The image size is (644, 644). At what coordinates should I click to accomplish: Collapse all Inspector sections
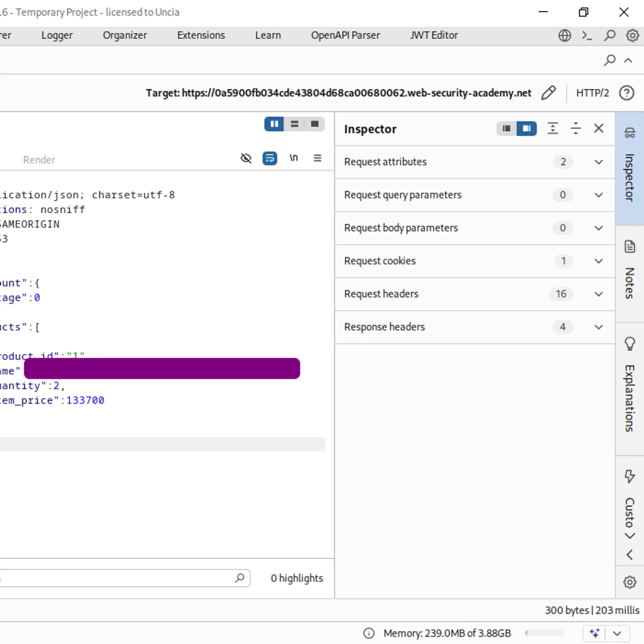click(576, 128)
